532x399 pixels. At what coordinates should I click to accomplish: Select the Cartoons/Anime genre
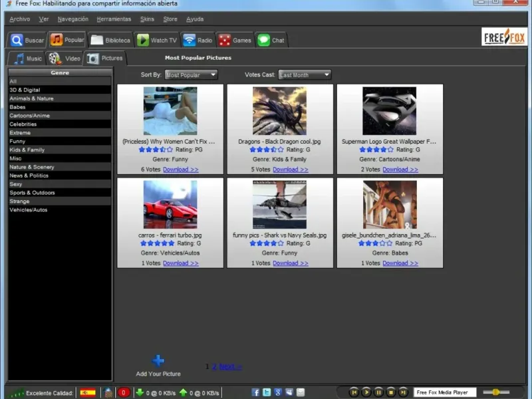pyautogui.click(x=29, y=116)
